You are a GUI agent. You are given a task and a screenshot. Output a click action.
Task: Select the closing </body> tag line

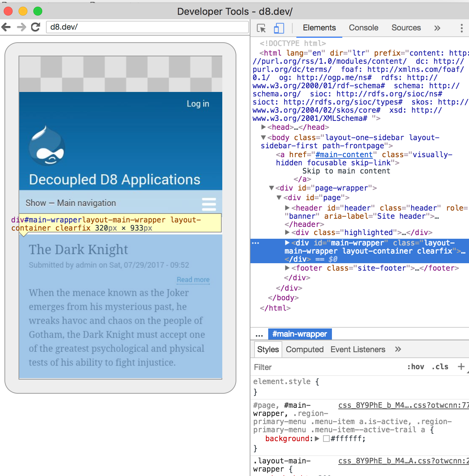click(283, 298)
